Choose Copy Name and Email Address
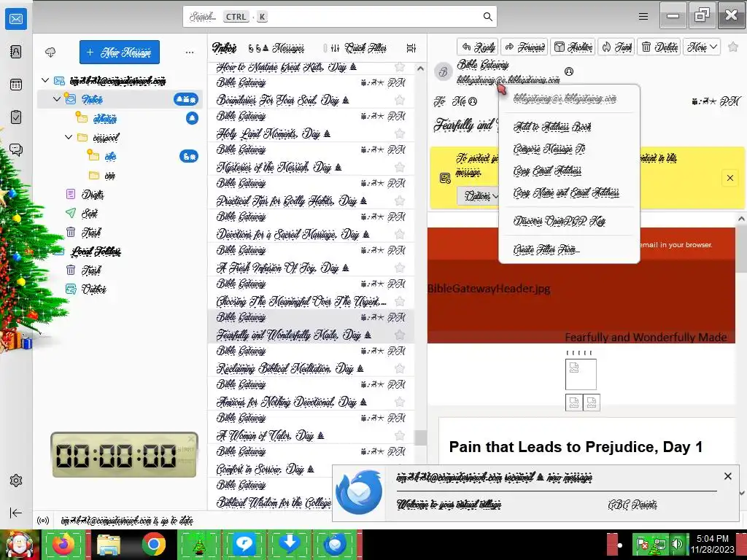Viewport: 747px width, 560px height. click(566, 192)
